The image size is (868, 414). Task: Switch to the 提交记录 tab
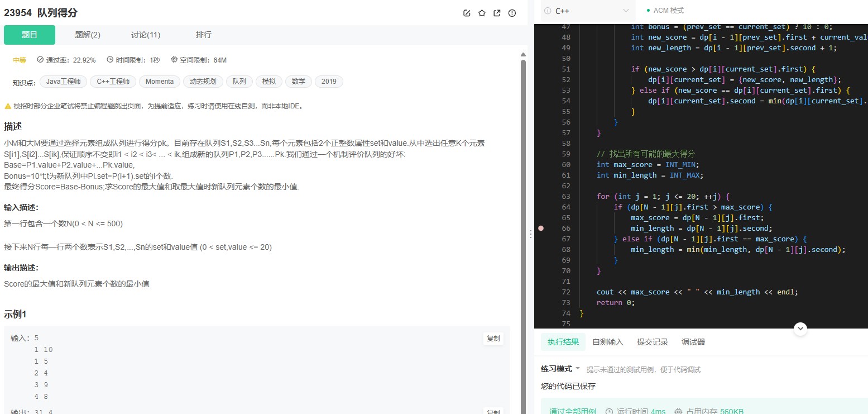(652, 341)
